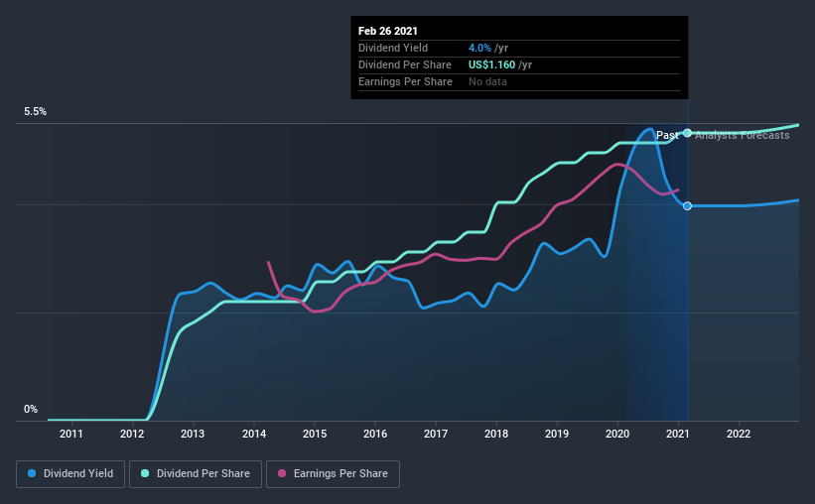
Task: Click the Past label on chart
Action: coord(667,135)
